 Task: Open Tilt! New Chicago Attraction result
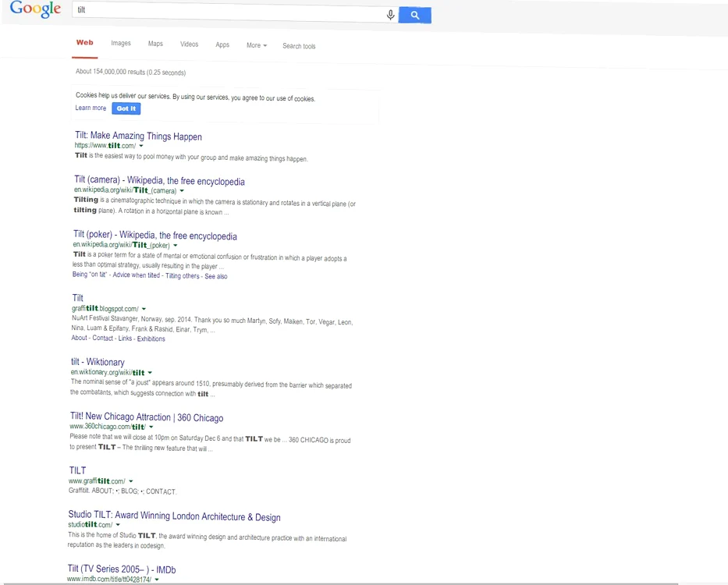tap(147, 417)
